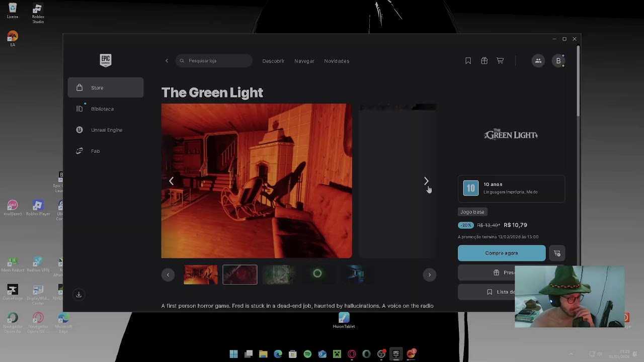Select the first orange room thumbnail
The width and height of the screenshot is (644, 362).
coord(201,275)
